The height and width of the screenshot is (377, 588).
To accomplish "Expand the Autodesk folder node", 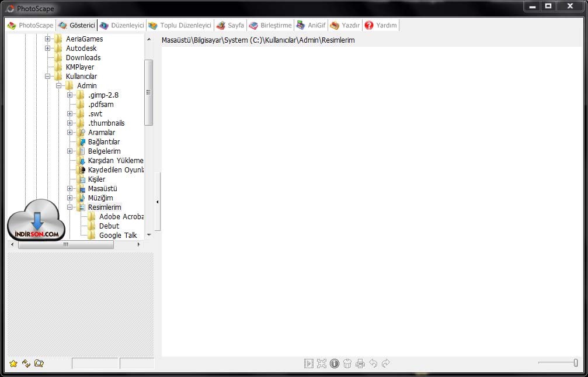I will pos(47,48).
